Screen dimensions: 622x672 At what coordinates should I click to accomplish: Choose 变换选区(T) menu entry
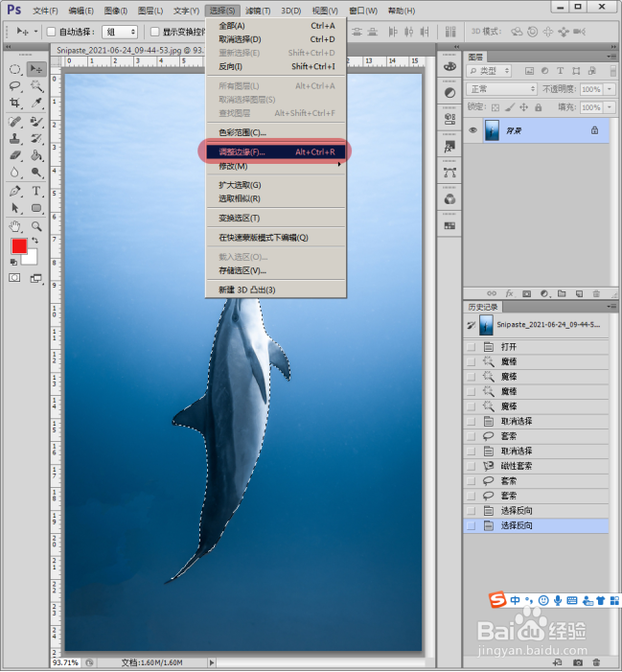(276, 219)
